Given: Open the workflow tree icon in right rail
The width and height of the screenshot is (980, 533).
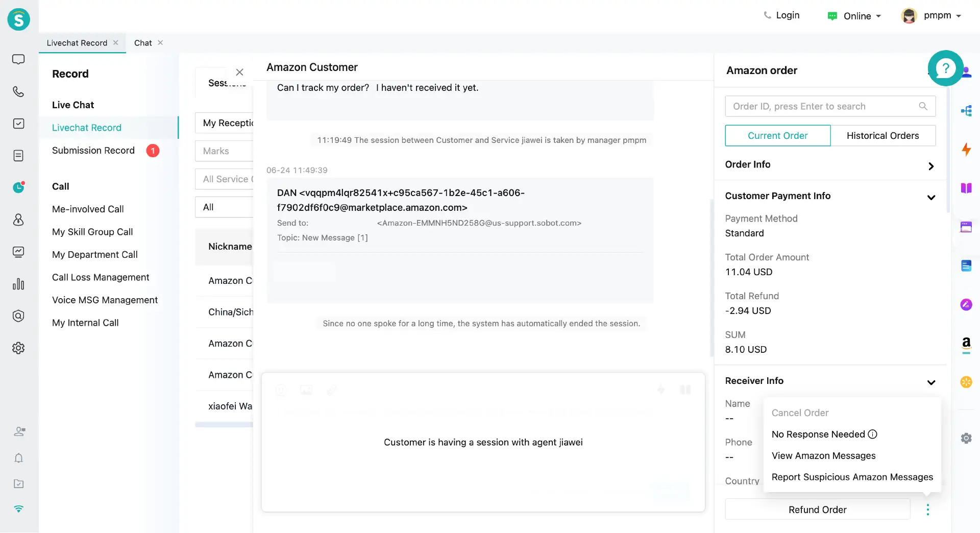Looking at the screenshot, I should 966,111.
